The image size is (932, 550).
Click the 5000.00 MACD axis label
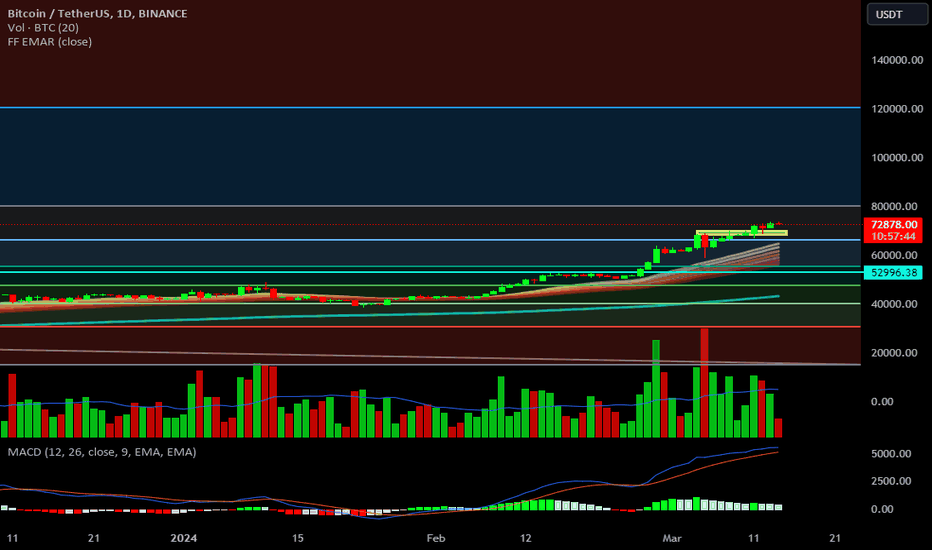[x=891, y=454]
